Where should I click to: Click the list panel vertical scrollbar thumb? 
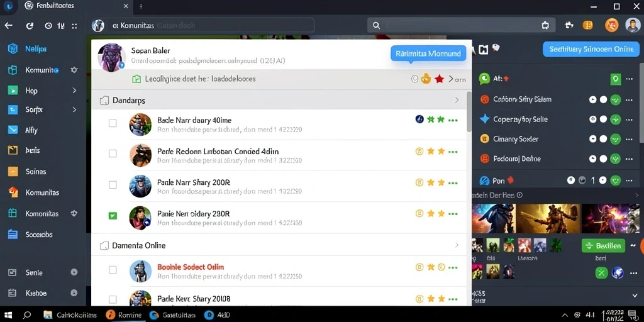(469, 112)
